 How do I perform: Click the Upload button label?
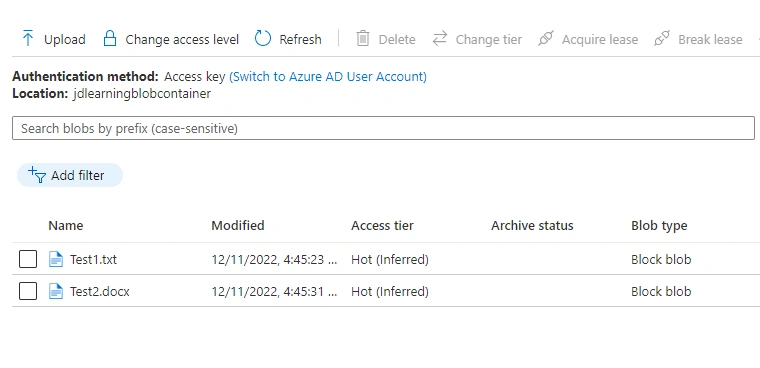(x=64, y=39)
